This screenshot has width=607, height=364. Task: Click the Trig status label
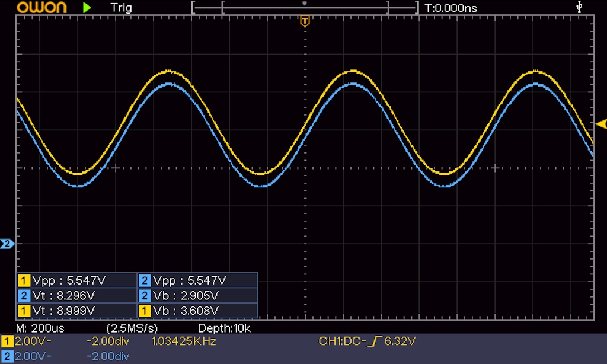click(x=121, y=8)
